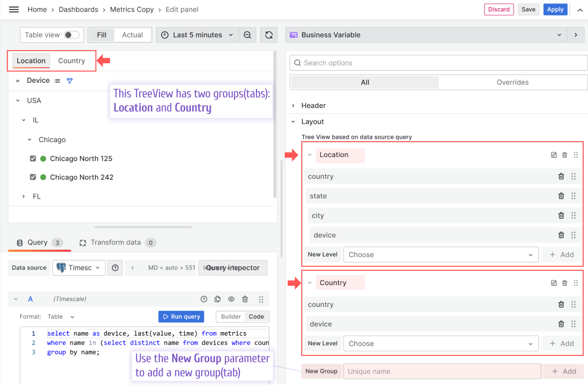Open the Last 5 minutes time picker
This screenshot has width=588, height=388.
point(197,35)
